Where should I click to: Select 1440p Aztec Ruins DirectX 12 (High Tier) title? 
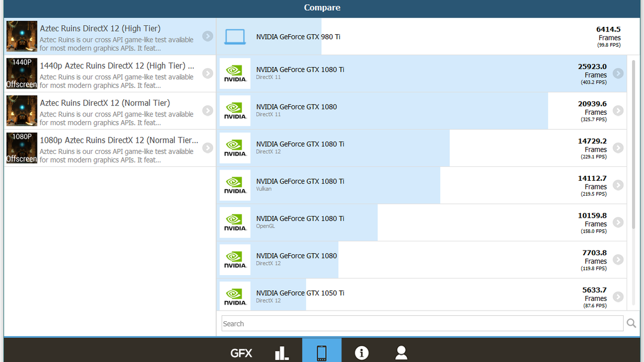pos(117,66)
